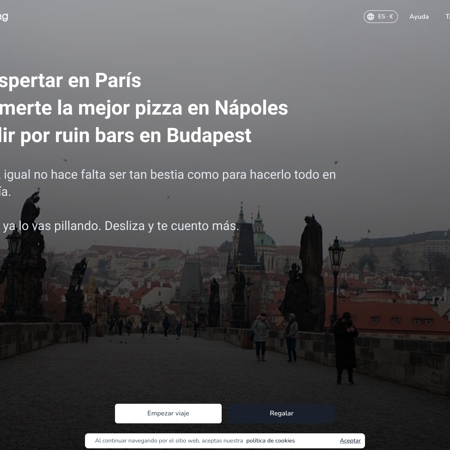This screenshot has height=450, width=450.
Task: Click the headline about pizza en Nápoles
Action: (x=144, y=108)
